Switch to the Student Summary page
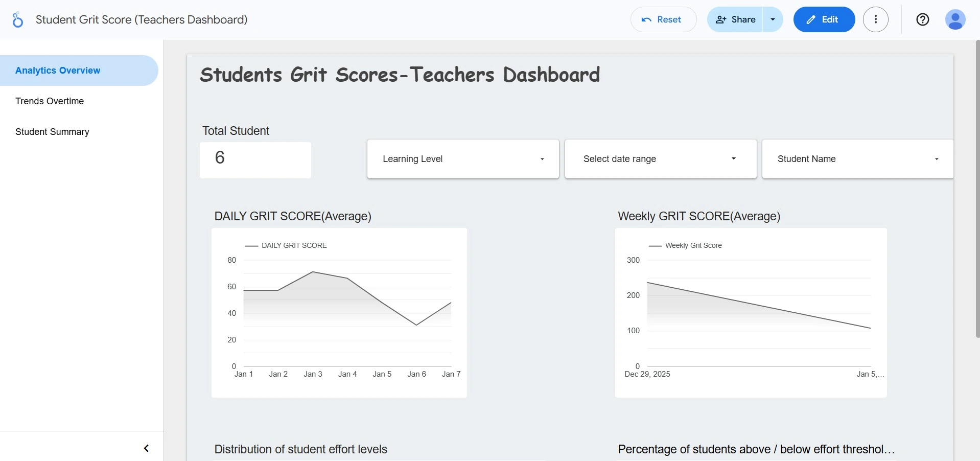 [52, 132]
